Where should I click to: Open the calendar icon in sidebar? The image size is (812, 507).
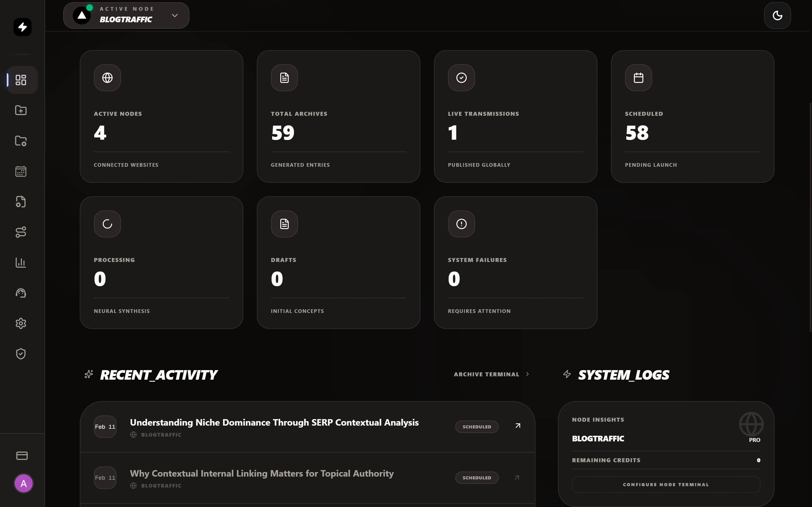coord(21,171)
